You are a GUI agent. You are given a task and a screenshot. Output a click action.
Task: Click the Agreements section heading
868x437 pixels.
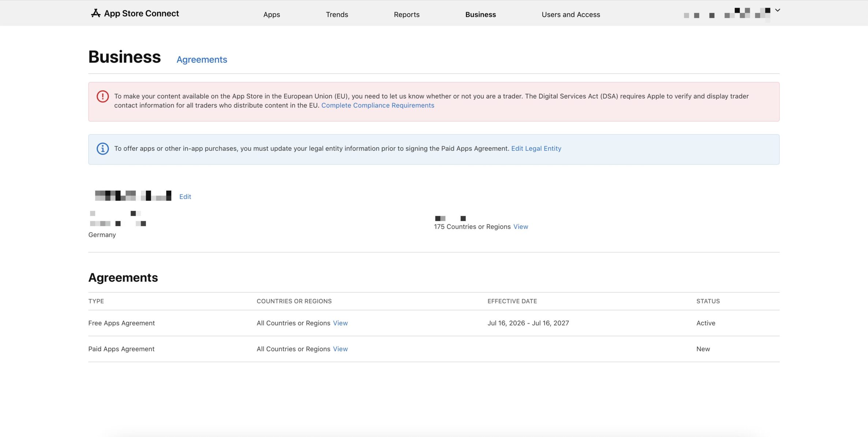coord(123,277)
